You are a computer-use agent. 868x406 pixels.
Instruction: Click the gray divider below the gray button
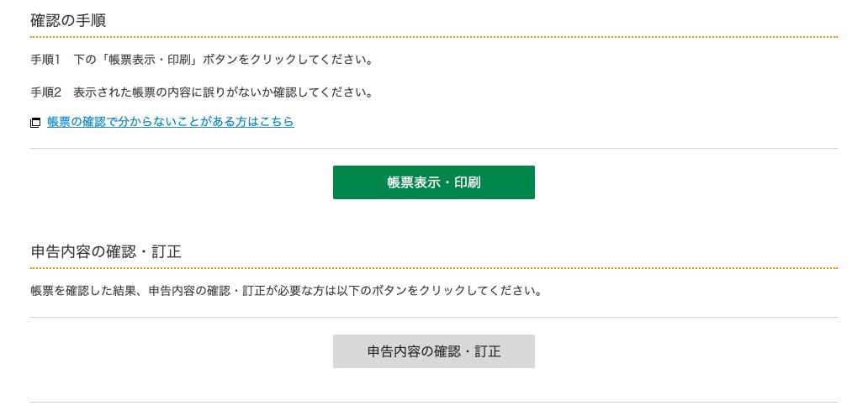tap(433, 402)
